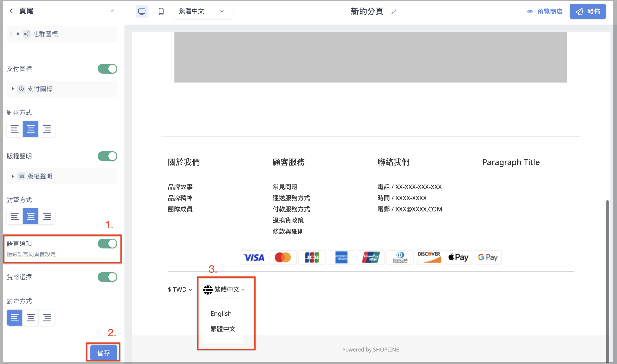This screenshot has width=617, height=364.
Task: Switch to mobile preview mode
Action: click(161, 11)
